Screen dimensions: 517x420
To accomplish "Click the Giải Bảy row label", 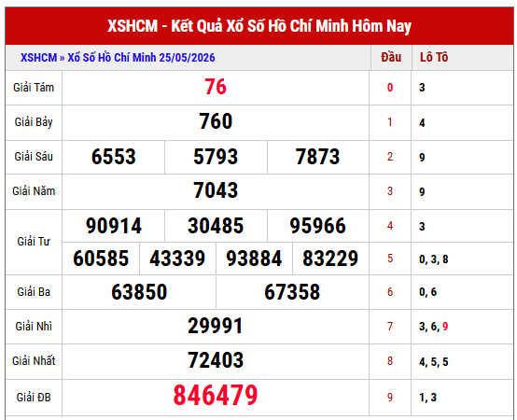I will click(x=34, y=122).
